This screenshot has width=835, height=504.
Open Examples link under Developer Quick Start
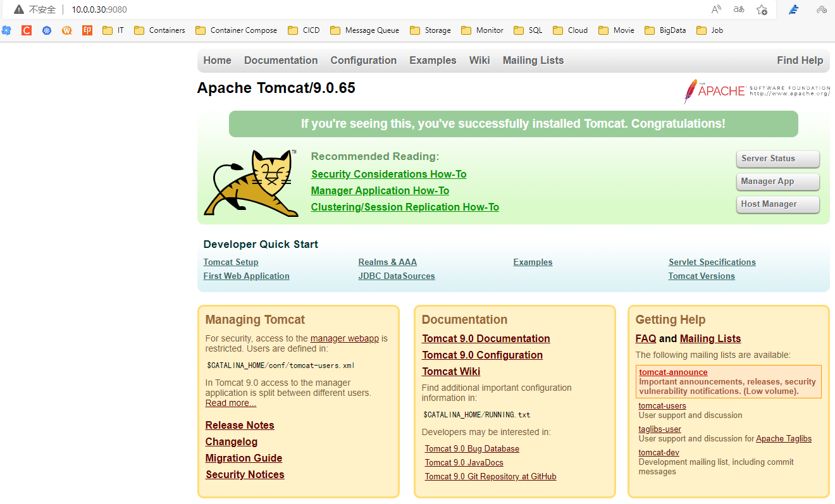[533, 262]
